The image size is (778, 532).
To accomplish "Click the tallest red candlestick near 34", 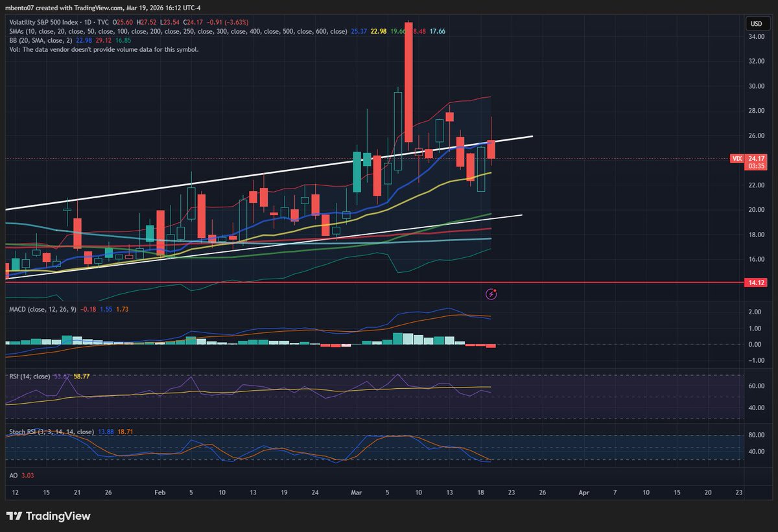I will [x=408, y=81].
